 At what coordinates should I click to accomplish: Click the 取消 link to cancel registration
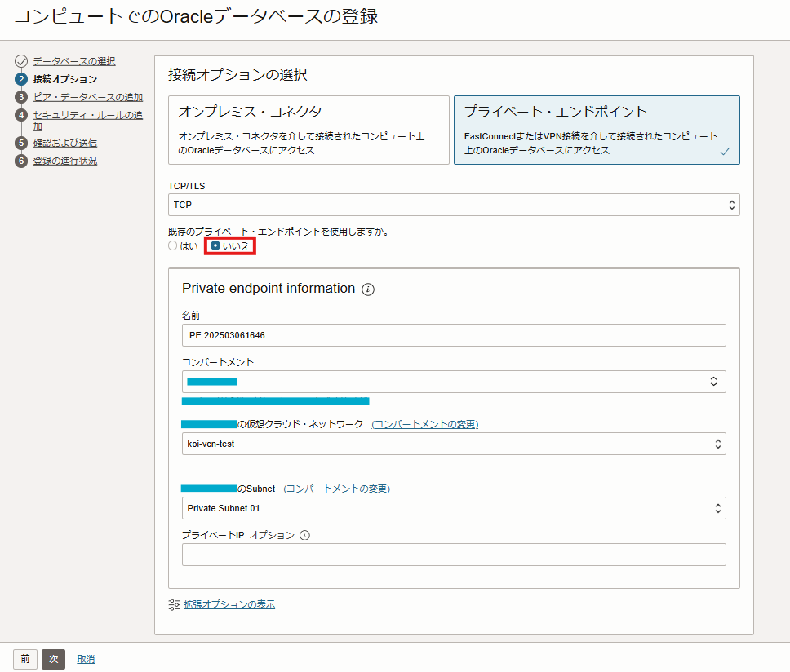click(x=85, y=659)
